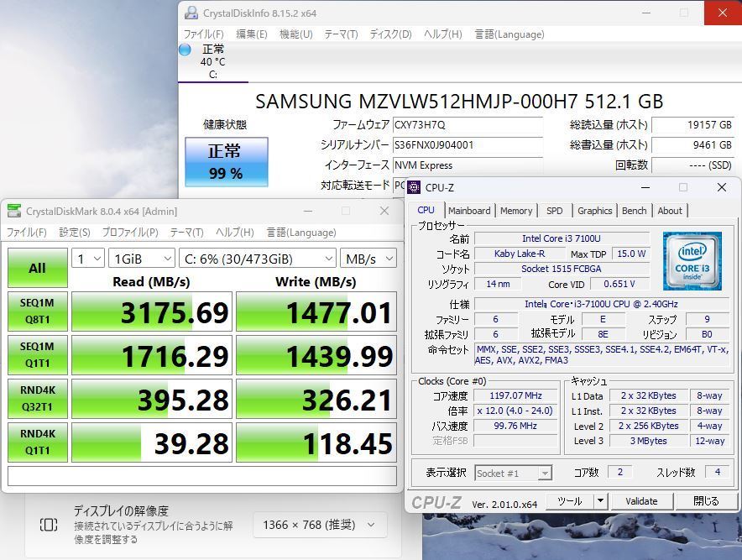Viewport: 742px width, 560px height.
Task: Open the test size dropdown showing 1GiB
Action: 142,259
